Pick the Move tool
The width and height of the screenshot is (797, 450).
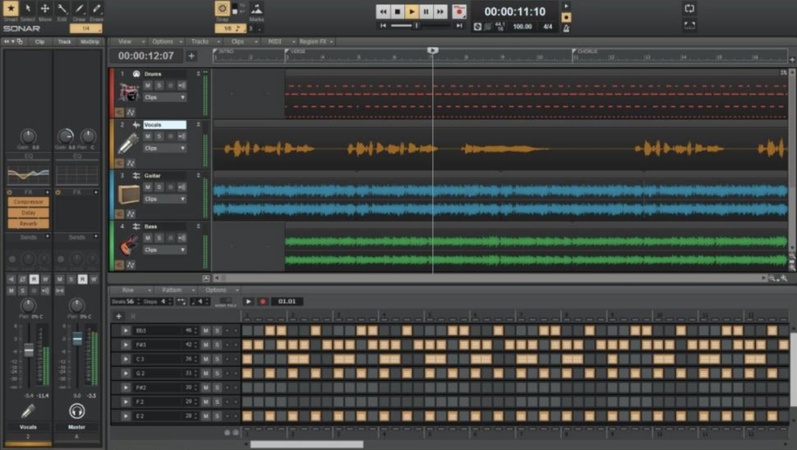pos(45,8)
